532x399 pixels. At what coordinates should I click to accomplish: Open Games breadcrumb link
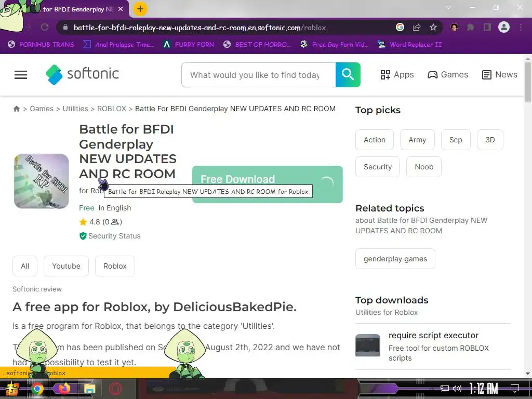point(42,109)
